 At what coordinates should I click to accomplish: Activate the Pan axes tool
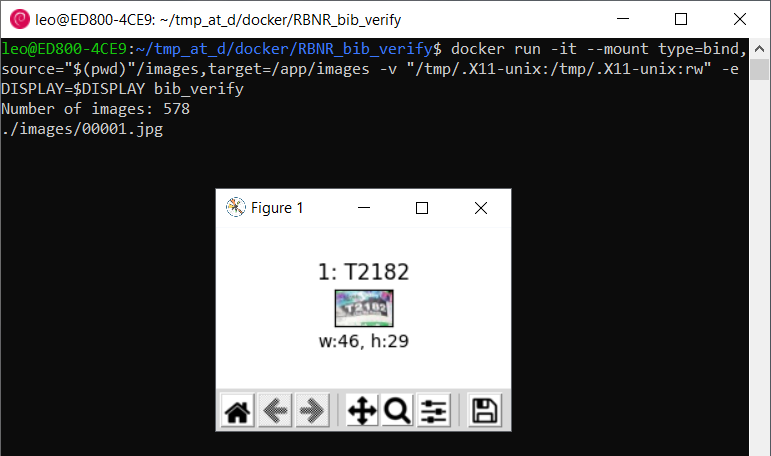pos(362,410)
